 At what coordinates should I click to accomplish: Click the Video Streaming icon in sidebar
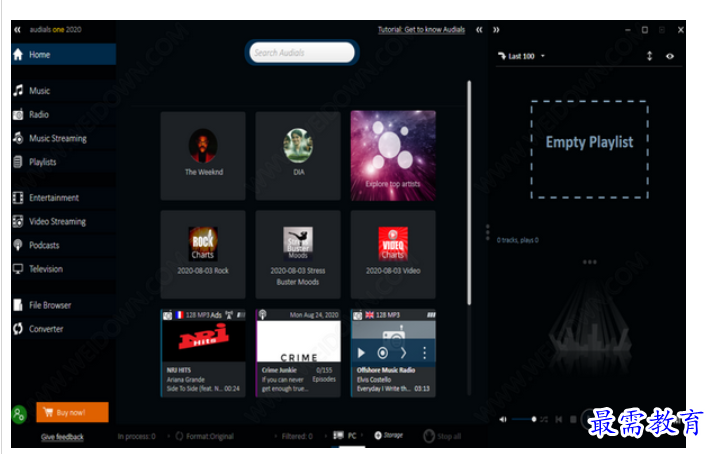[18, 222]
